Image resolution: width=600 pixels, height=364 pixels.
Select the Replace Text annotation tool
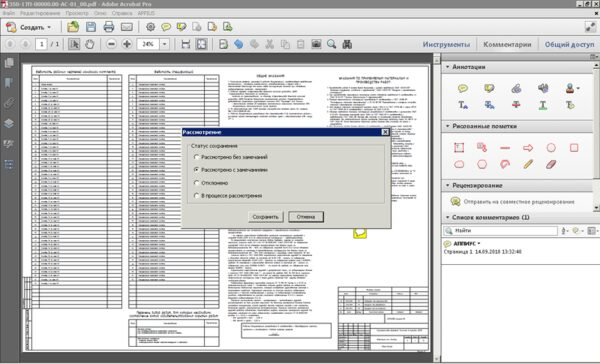click(489, 105)
